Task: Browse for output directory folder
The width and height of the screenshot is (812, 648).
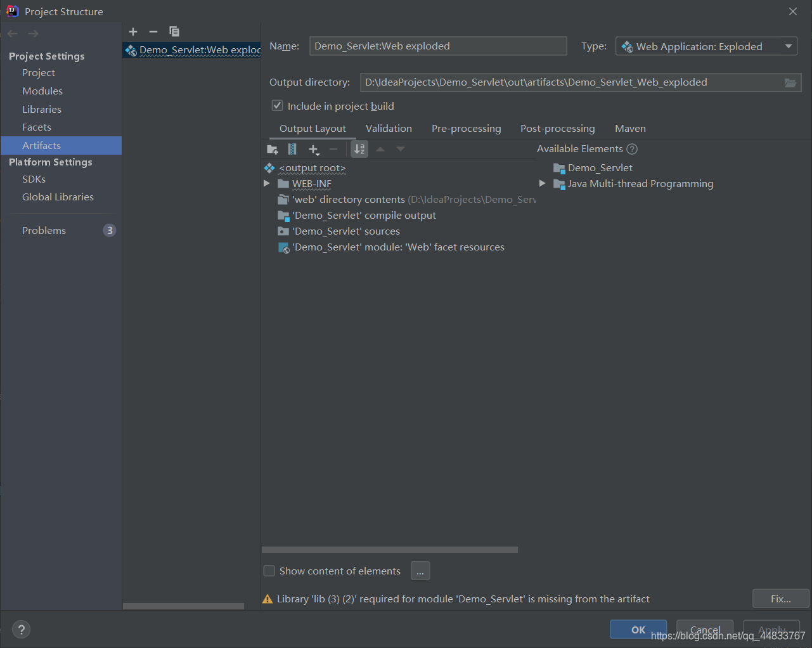Action: click(x=790, y=82)
